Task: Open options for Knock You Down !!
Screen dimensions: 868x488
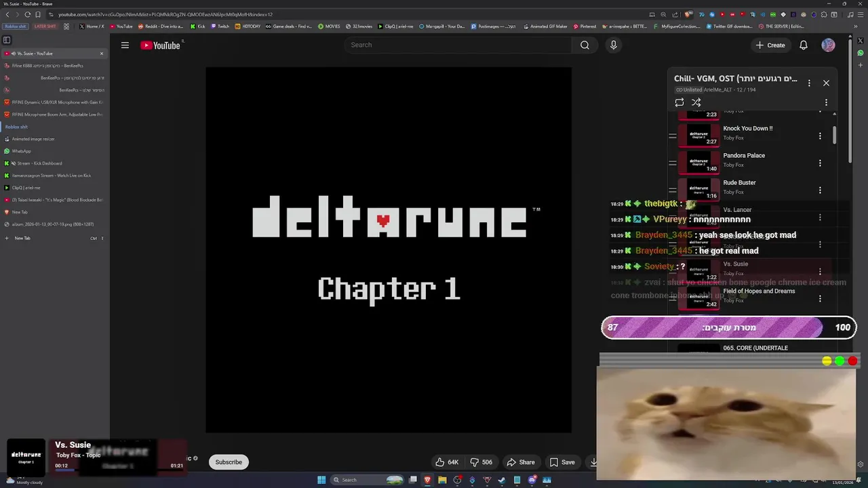Action: point(820,136)
